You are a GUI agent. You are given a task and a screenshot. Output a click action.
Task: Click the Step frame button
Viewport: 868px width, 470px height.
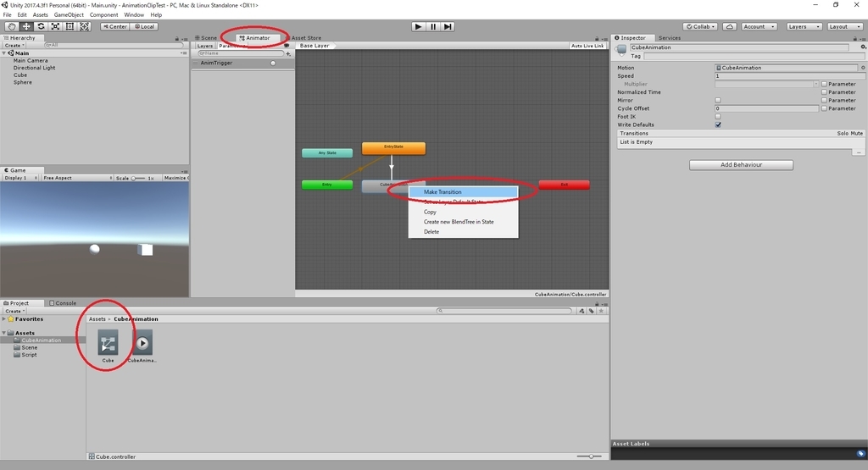[448, 26]
